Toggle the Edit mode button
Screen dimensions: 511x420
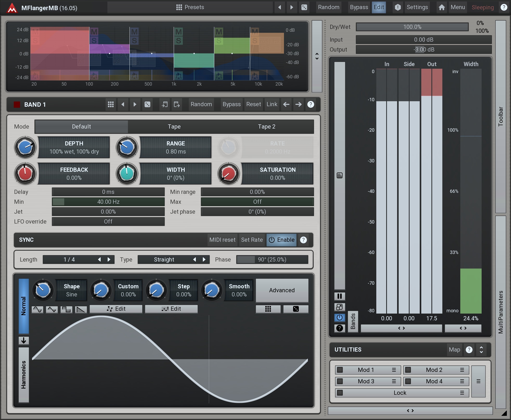[379, 7]
